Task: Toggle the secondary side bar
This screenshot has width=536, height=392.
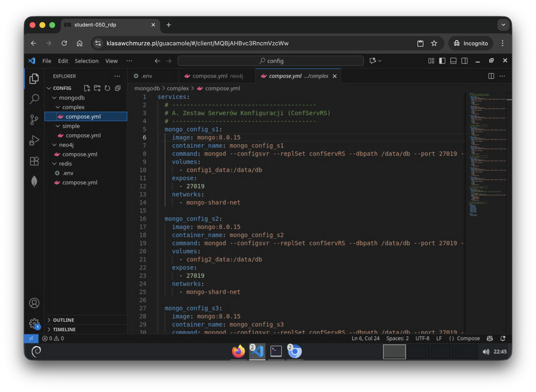Action: tap(464, 61)
